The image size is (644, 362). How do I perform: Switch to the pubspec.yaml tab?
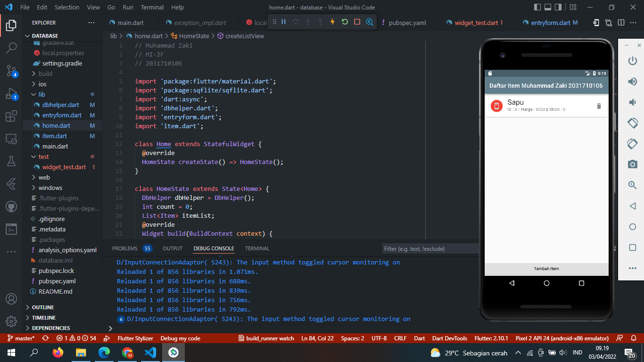tap(407, 22)
